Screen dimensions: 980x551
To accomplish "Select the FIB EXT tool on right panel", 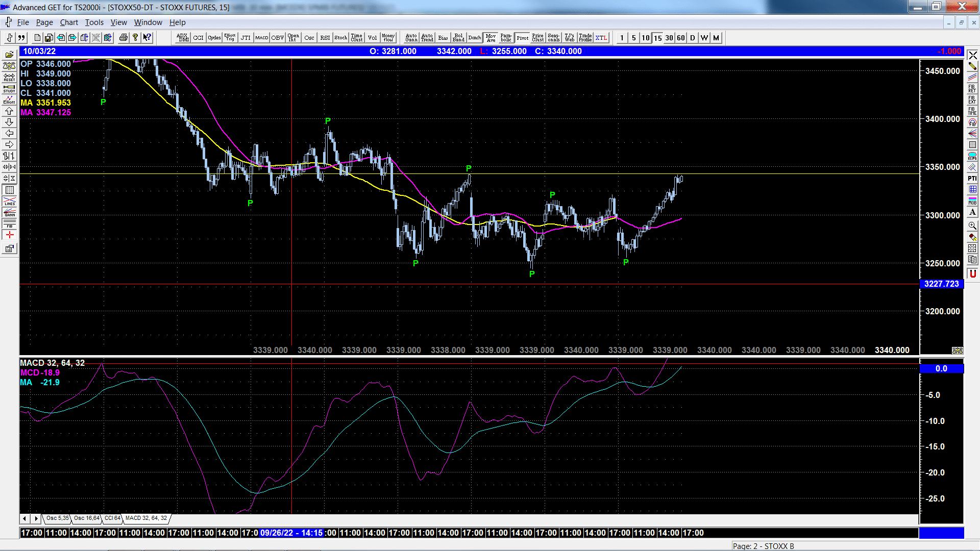I will (972, 99).
